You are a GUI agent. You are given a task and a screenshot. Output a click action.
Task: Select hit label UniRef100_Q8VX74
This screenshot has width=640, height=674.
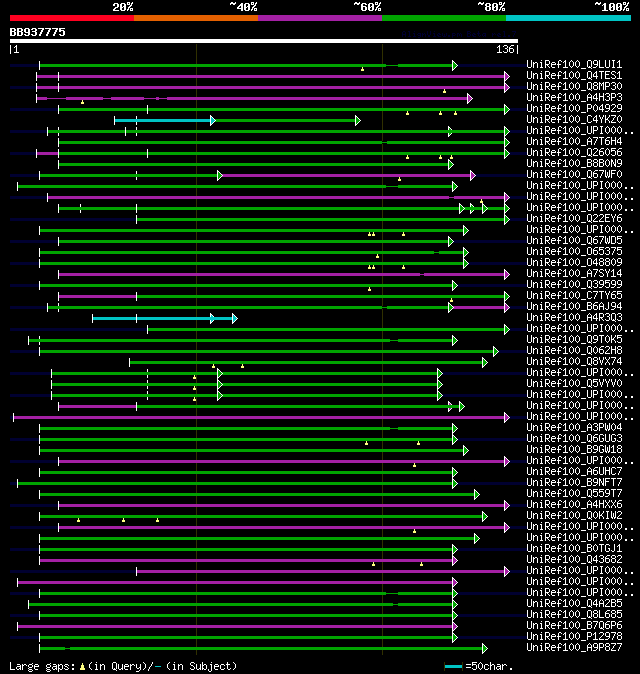pos(574,362)
